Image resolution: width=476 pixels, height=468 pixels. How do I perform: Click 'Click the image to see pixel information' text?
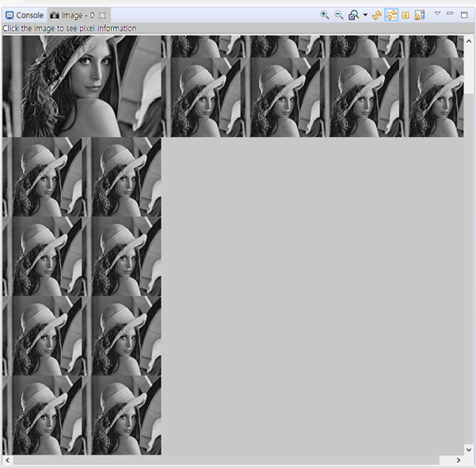(x=70, y=29)
